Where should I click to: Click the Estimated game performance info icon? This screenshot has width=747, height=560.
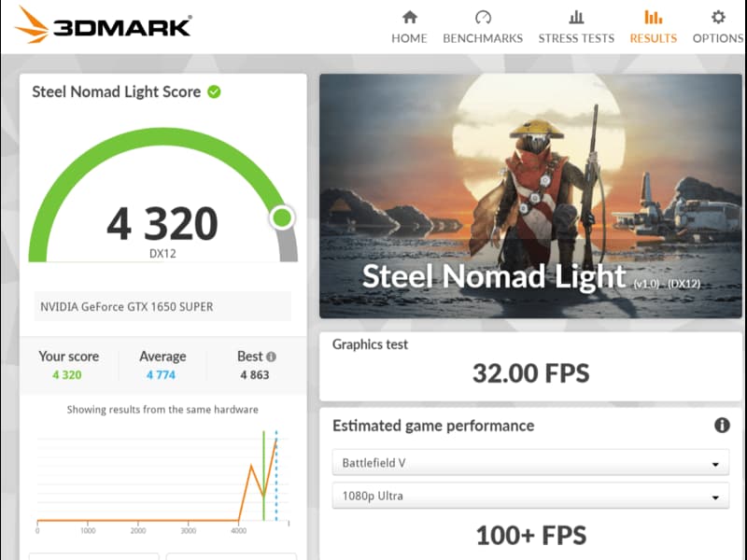pyautogui.click(x=722, y=425)
